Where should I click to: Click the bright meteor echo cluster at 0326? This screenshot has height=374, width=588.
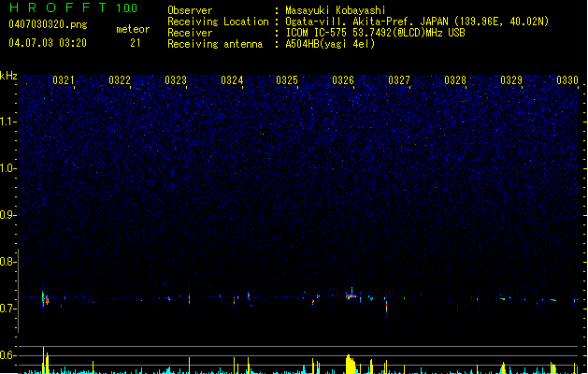(351, 296)
